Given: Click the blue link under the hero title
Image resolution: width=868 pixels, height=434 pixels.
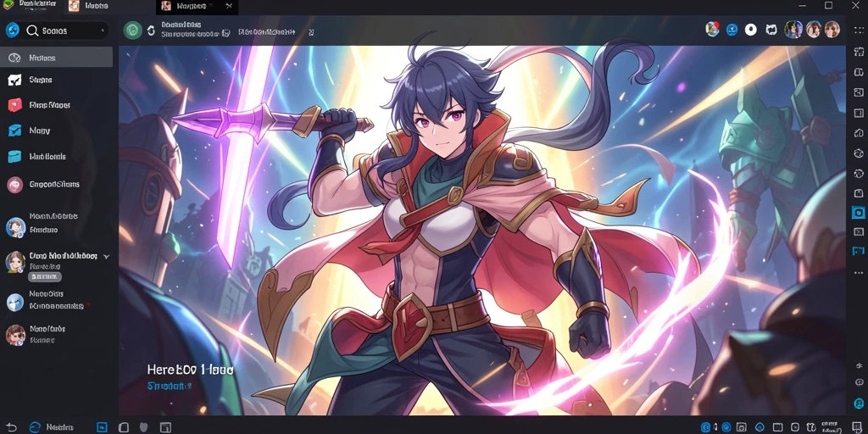Looking at the screenshot, I should (170, 386).
